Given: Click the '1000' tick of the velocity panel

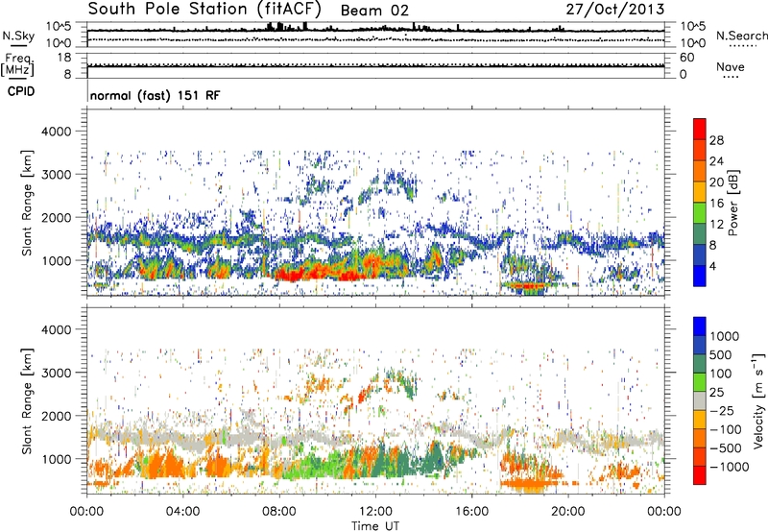Looking at the screenshot, I should [57, 459].
